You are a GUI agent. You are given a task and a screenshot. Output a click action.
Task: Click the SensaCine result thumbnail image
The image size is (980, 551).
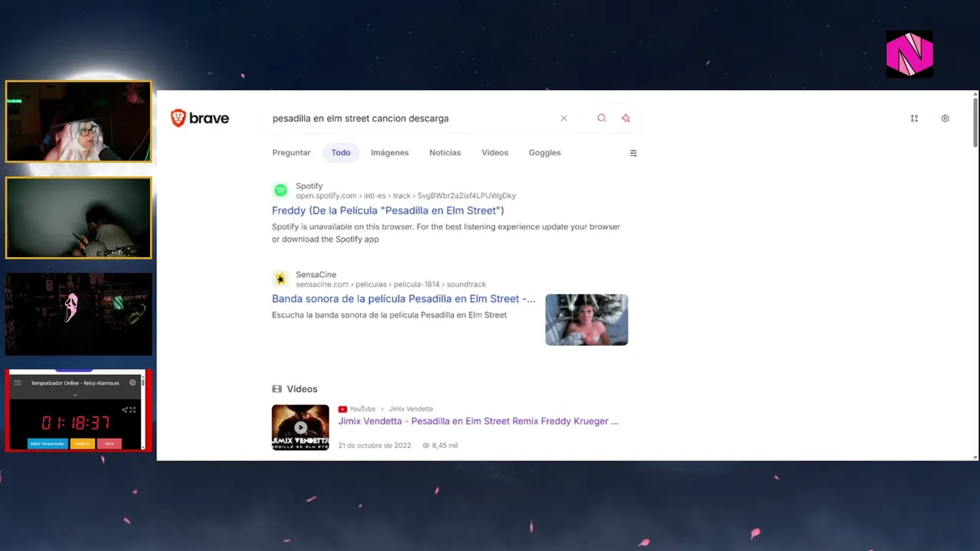pyautogui.click(x=586, y=320)
